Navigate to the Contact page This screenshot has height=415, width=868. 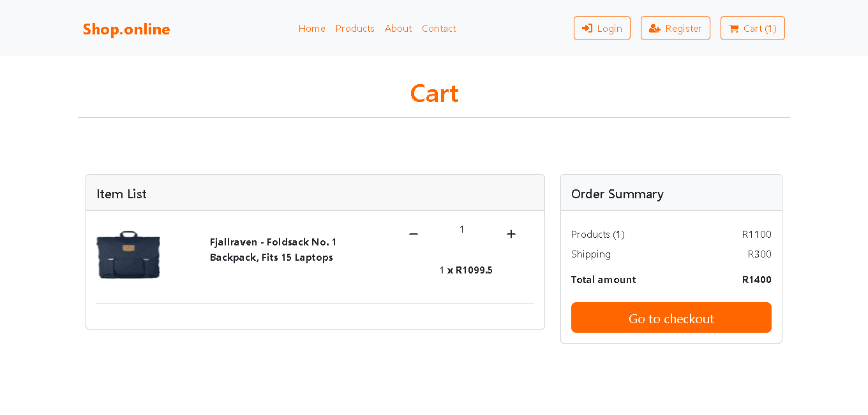click(438, 29)
